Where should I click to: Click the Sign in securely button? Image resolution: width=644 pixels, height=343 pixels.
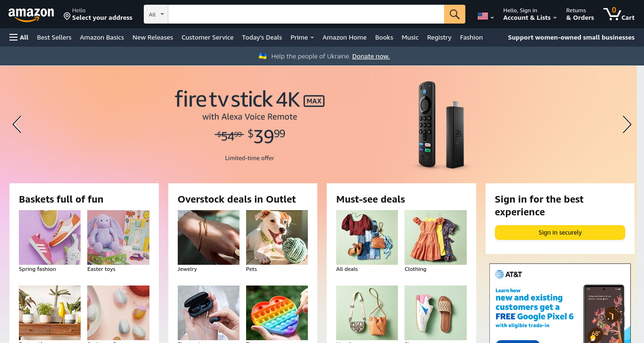coord(560,232)
